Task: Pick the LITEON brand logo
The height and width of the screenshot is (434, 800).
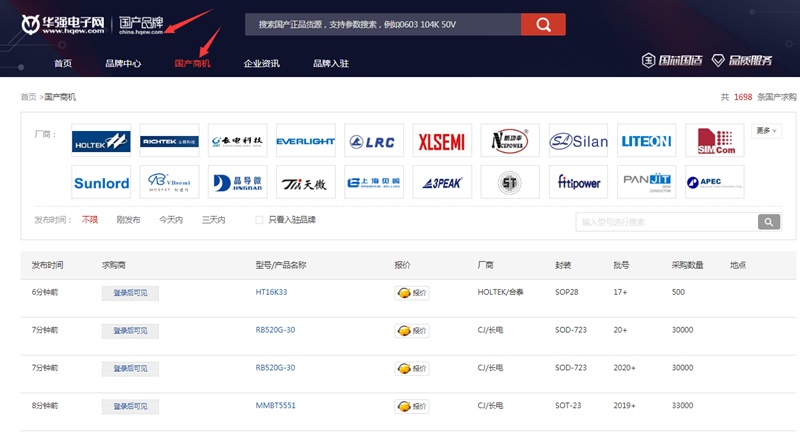Action: [x=646, y=140]
